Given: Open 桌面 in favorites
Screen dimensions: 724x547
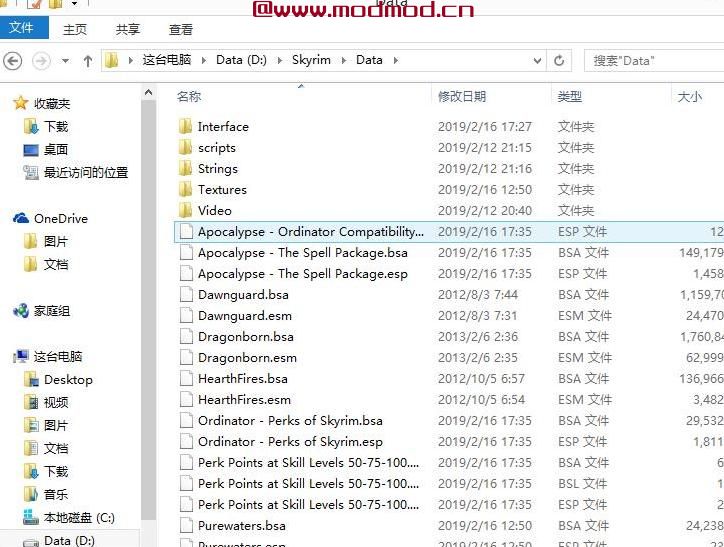Looking at the screenshot, I should pos(56,150).
